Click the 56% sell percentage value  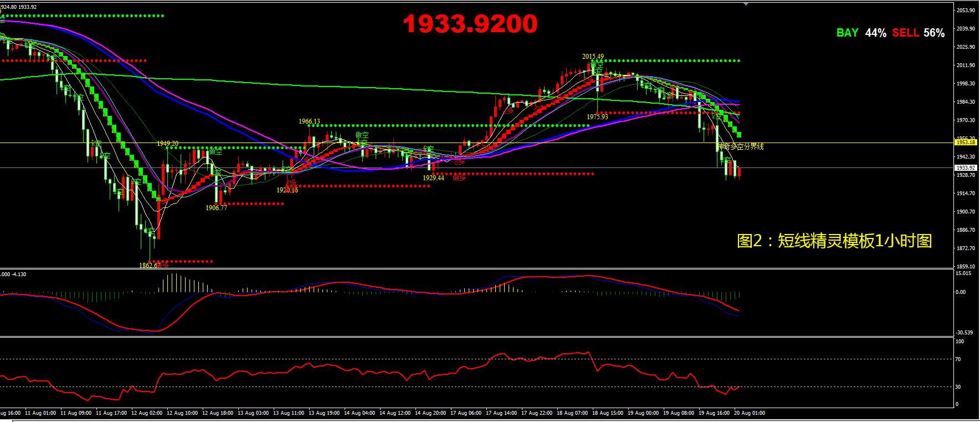point(934,33)
